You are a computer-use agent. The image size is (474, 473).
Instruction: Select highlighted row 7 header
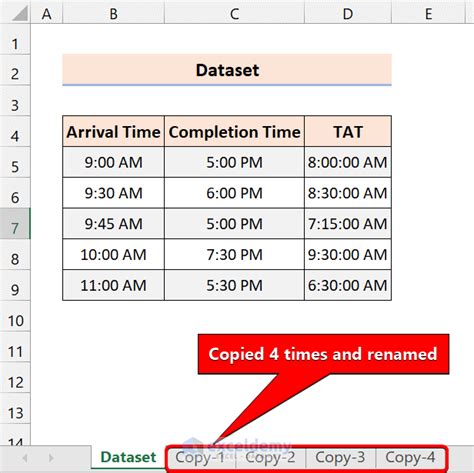(15, 224)
